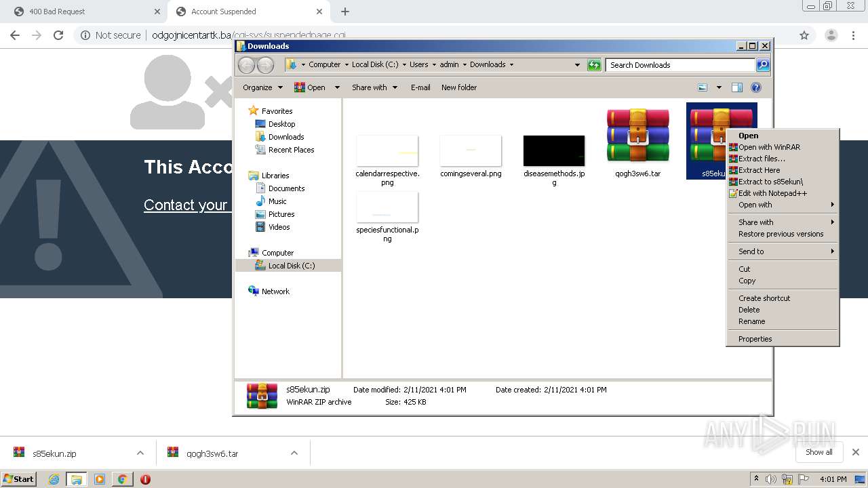Choose Restore previous versions

point(783,234)
